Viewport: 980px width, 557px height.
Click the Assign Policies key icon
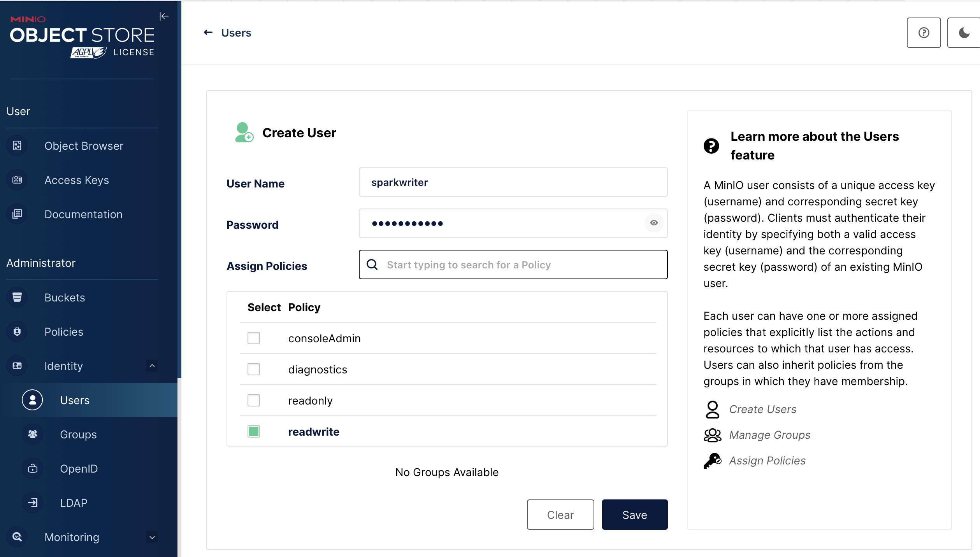(713, 461)
